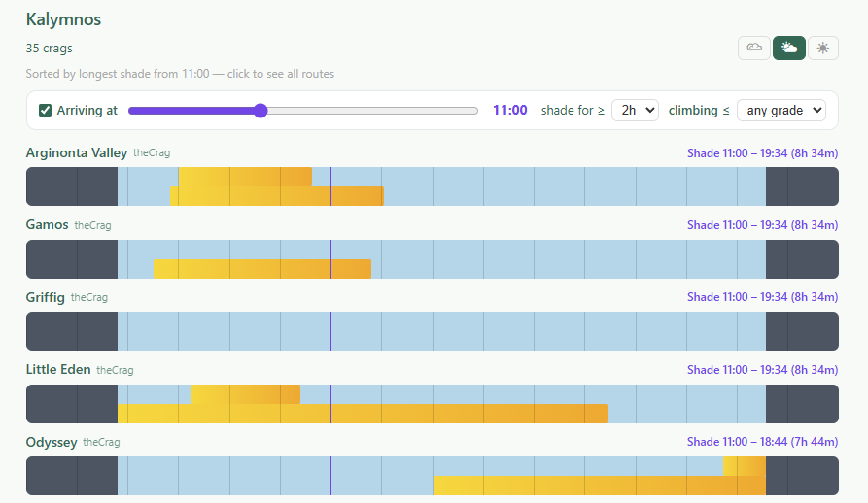Click the purple 11:00 time value
Image resolution: width=868 pixels, height=503 pixels.
point(510,111)
